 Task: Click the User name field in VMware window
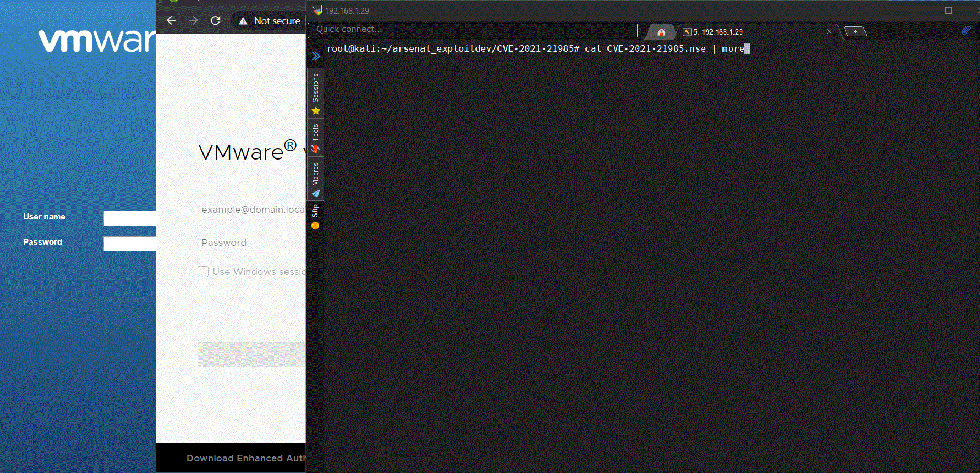coord(130,218)
